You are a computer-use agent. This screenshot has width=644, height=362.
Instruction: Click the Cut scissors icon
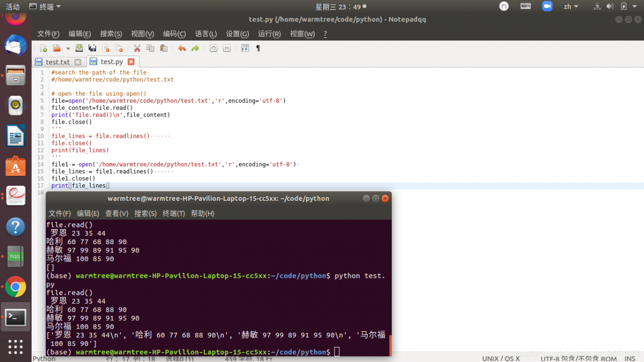click(x=137, y=48)
